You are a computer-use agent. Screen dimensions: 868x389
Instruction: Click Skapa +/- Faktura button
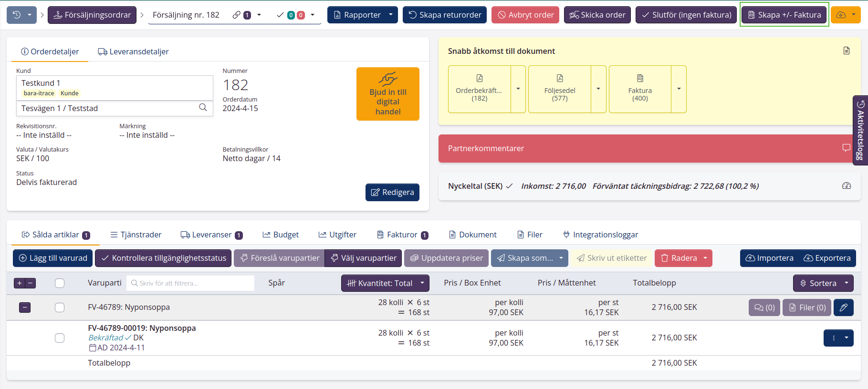(x=784, y=15)
